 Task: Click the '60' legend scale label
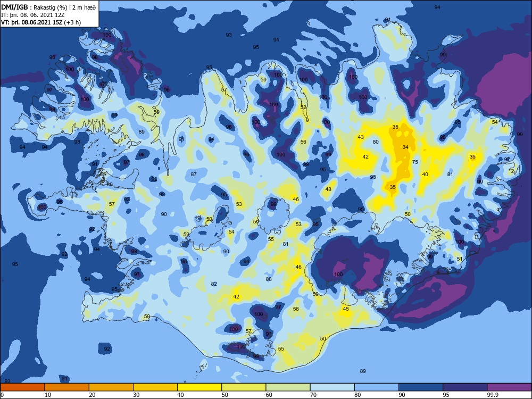pos(269,395)
